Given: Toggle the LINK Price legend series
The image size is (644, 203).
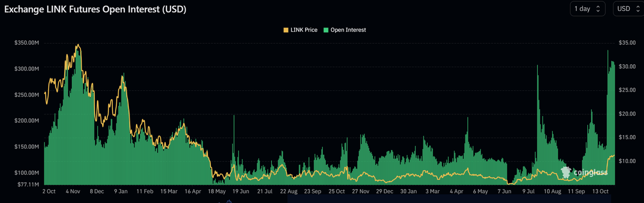Looking at the screenshot, I should coord(301,30).
